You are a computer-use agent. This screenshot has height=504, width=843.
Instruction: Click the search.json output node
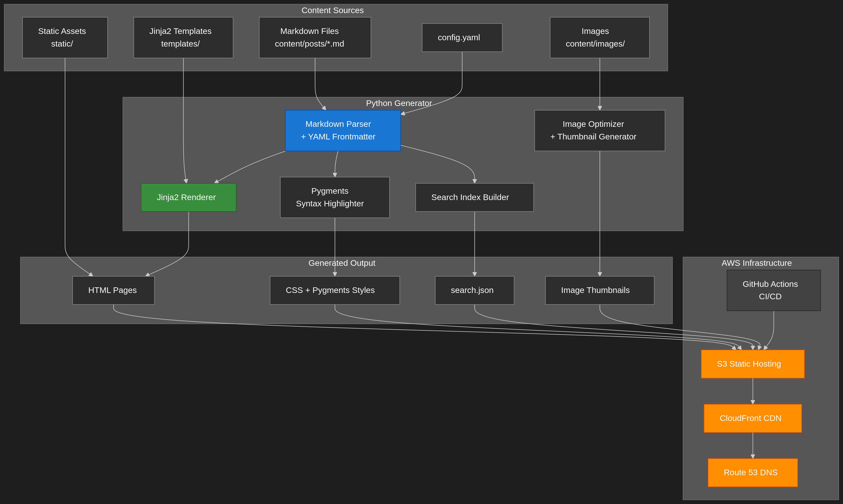pos(474,290)
